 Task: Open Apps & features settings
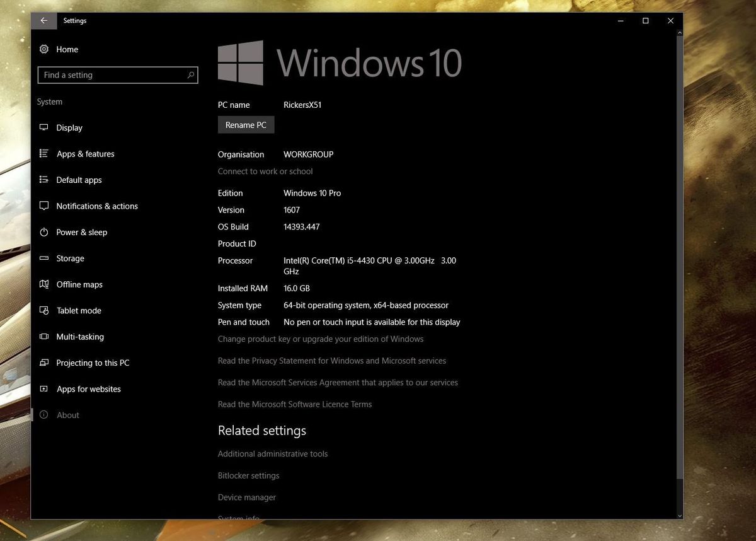coord(85,153)
